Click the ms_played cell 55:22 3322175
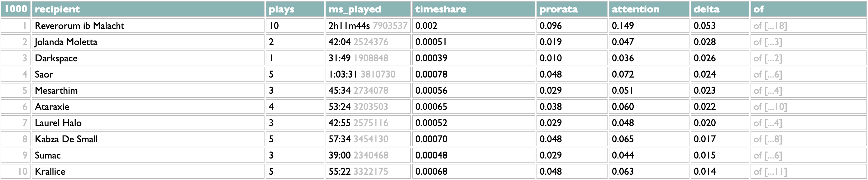Image resolution: width=868 pixels, height=180 pixels. (368, 171)
